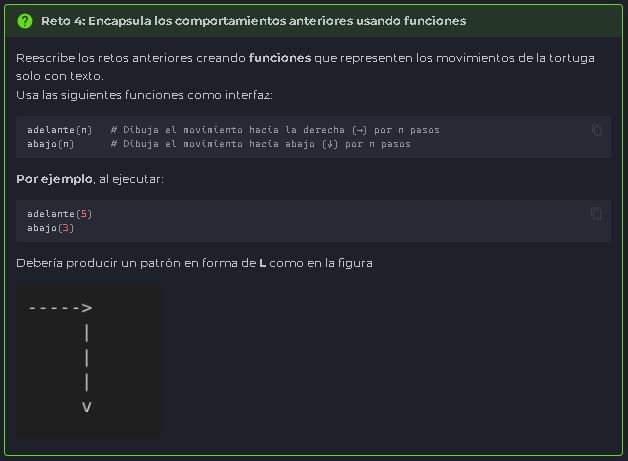This screenshot has width=628, height=461.
Task: Click the bold word "funciones" in paragraph
Action: tap(279, 58)
